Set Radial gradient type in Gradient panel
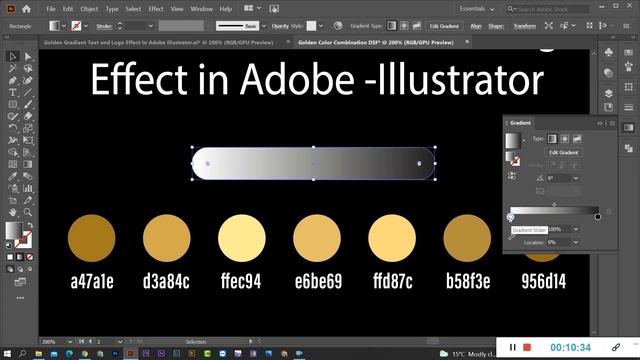Image resolution: width=640 pixels, height=360 pixels. click(x=564, y=139)
